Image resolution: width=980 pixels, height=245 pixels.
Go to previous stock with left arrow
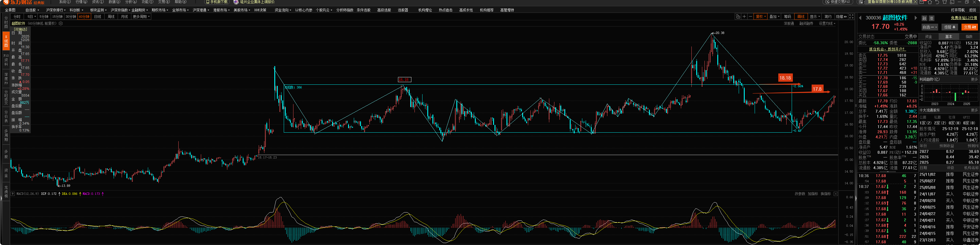pyautogui.click(x=861, y=18)
